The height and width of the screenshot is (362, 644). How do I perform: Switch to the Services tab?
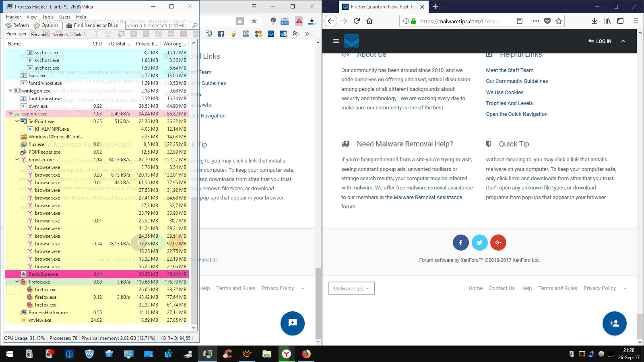click(39, 35)
